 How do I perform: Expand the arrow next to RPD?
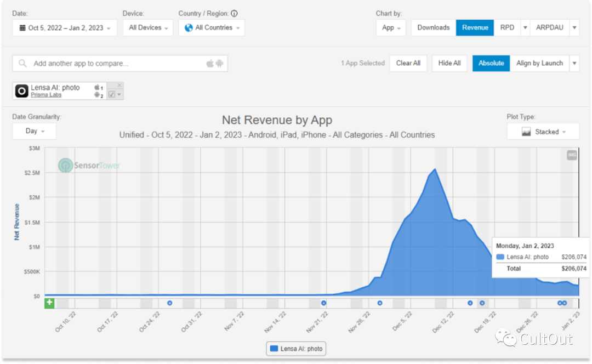pos(525,27)
